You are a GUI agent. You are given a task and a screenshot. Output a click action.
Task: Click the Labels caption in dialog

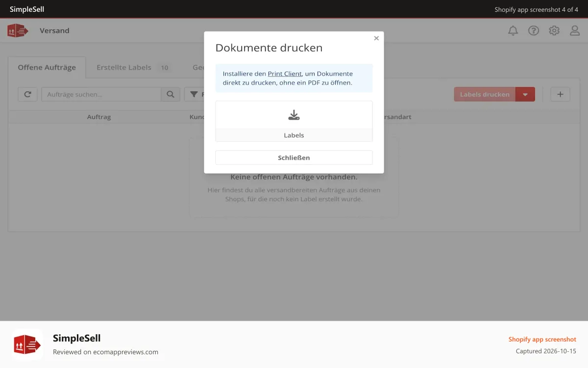(x=294, y=135)
